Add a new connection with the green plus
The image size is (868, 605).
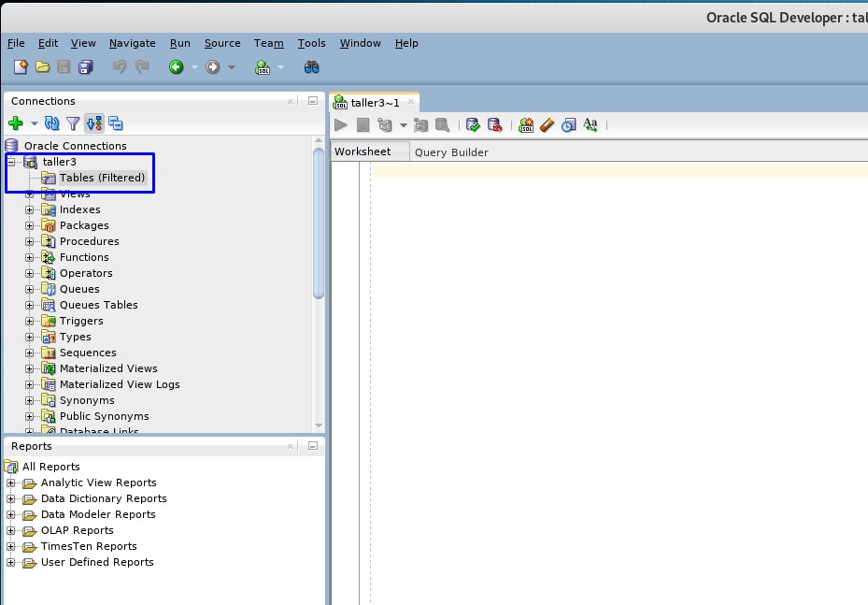click(14, 122)
